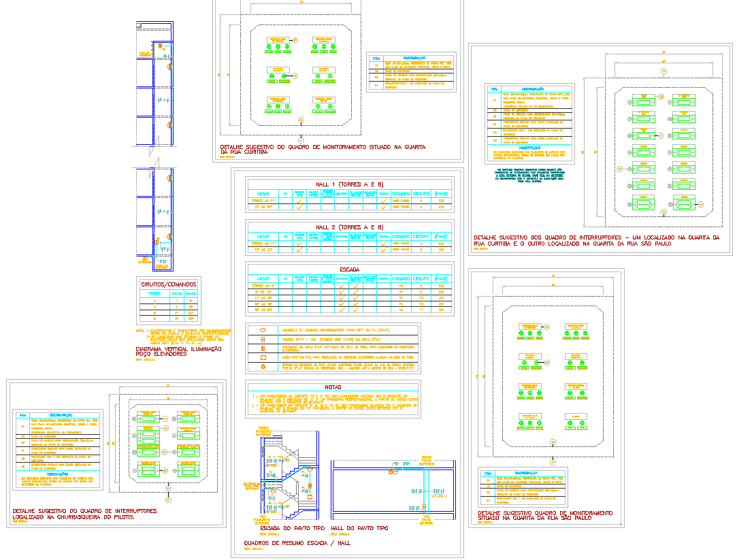Click the caixa 4x4 PVC box symbol in the legend
The width and height of the screenshot is (737, 560).
coord(263,357)
